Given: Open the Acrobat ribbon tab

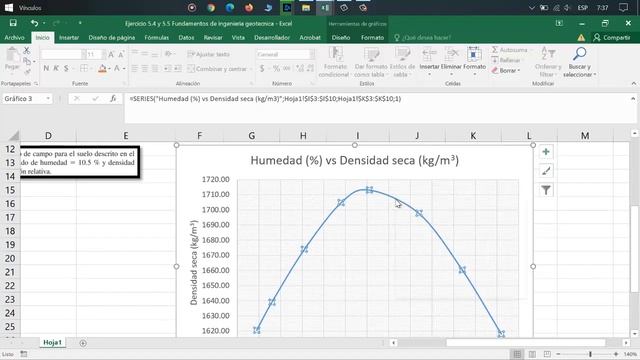Looking at the screenshot, I should pos(310,38).
